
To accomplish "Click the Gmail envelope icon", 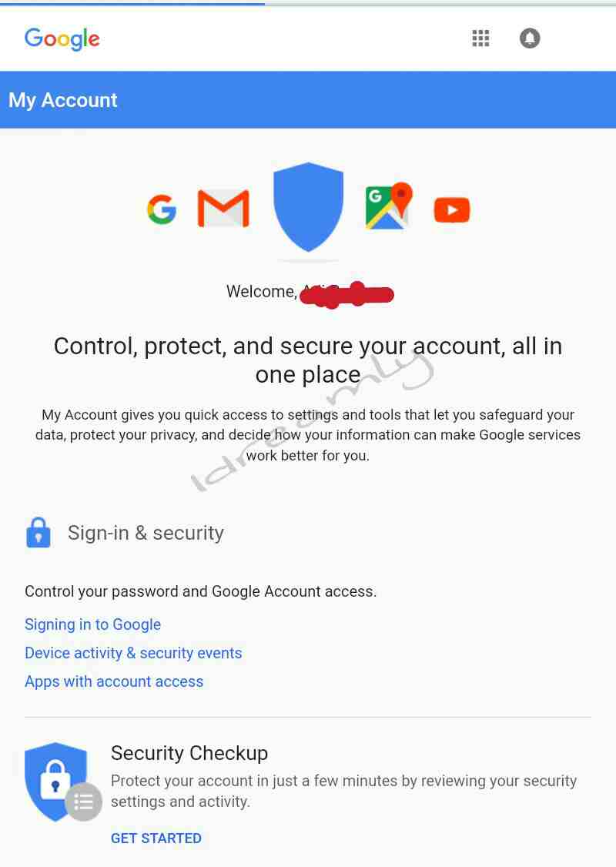I will 223,209.
